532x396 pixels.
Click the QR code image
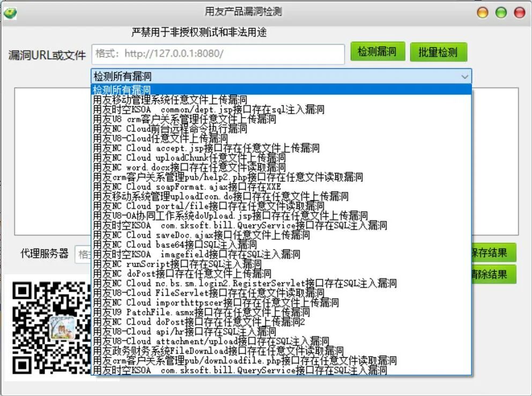pos(51,328)
